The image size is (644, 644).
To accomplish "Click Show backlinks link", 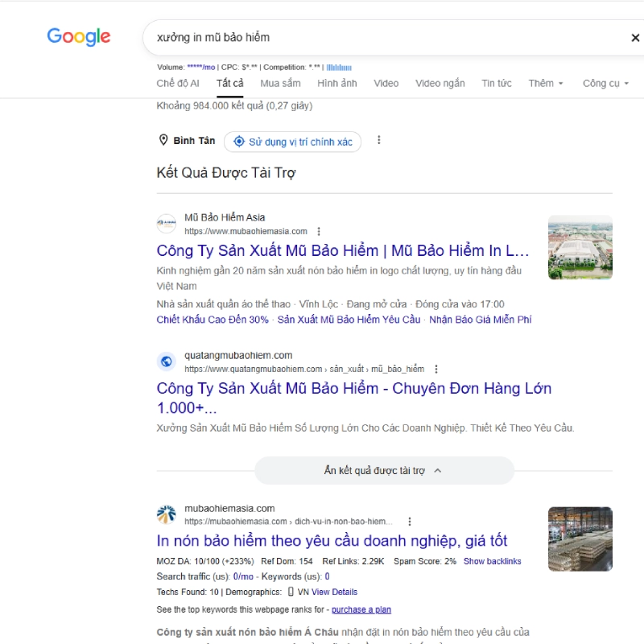I will (x=492, y=561).
